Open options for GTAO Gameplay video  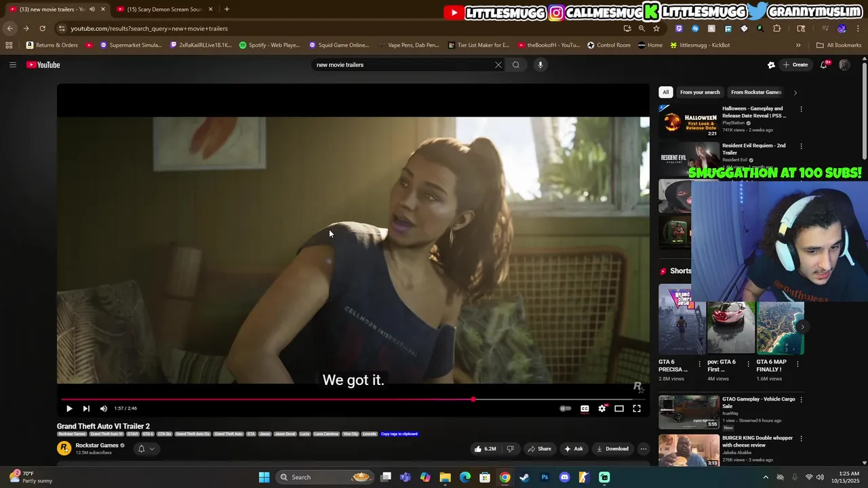(801, 400)
